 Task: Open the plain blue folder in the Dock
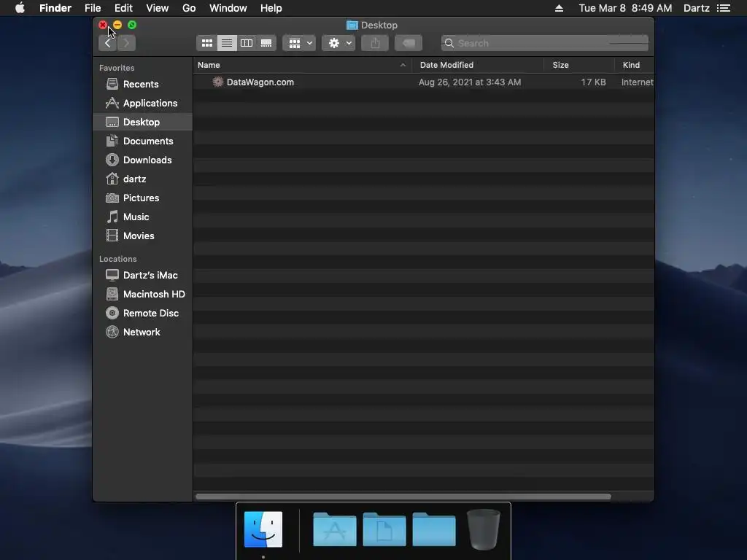coord(434,529)
